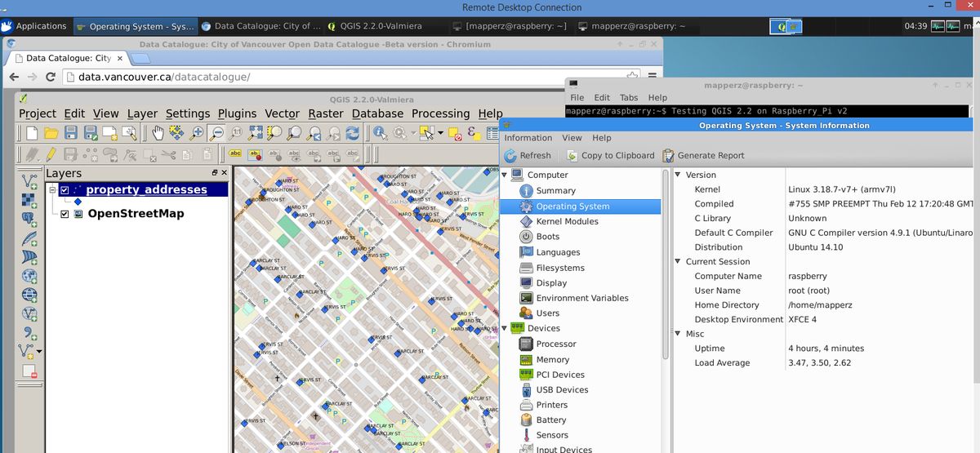Click the yellow abc Labeling icon
The width and height of the screenshot is (980, 453).
pyautogui.click(x=235, y=153)
